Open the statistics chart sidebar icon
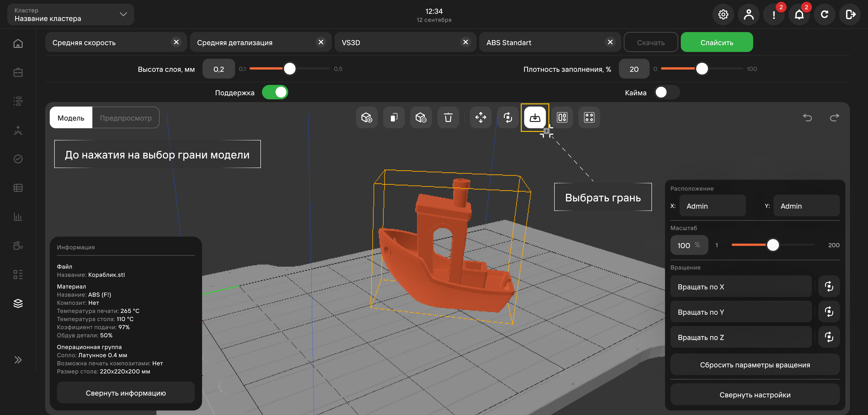Viewport: 868px width, 415px height. pos(18,217)
